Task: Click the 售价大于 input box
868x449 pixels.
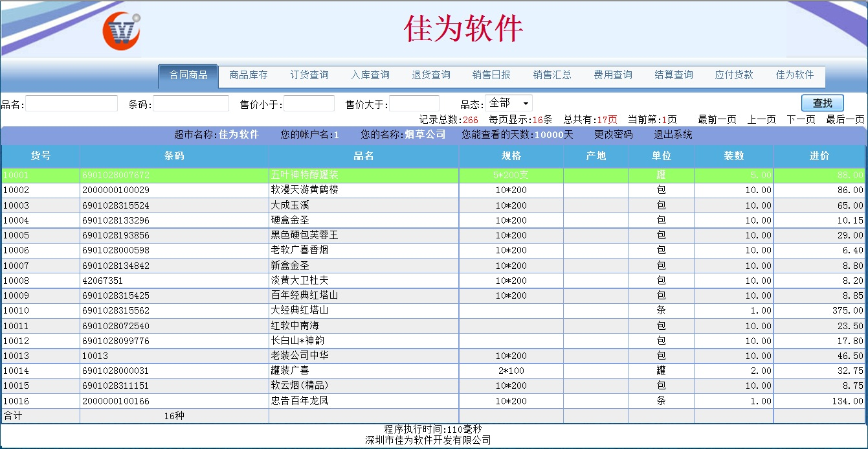Action: click(x=414, y=104)
